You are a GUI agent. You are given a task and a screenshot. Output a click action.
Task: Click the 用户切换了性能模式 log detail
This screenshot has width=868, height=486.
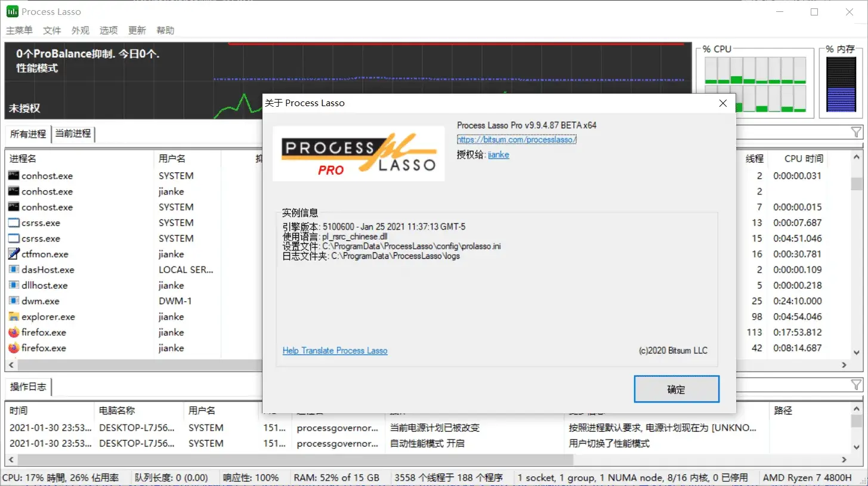coord(609,443)
